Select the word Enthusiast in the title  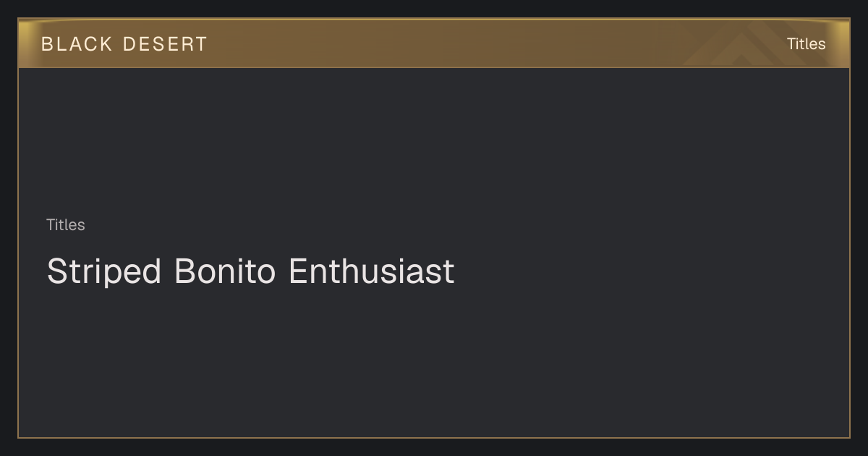tap(372, 272)
